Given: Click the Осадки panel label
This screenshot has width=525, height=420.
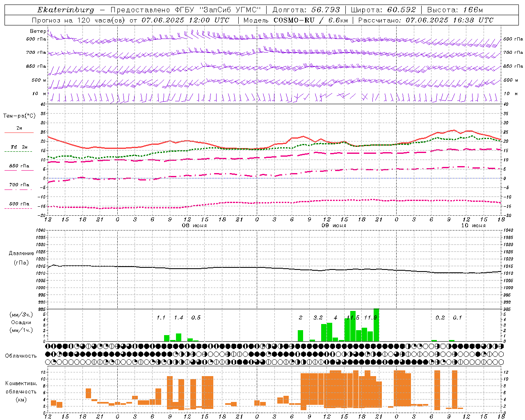Looking at the screenshot, I should point(21,322).
